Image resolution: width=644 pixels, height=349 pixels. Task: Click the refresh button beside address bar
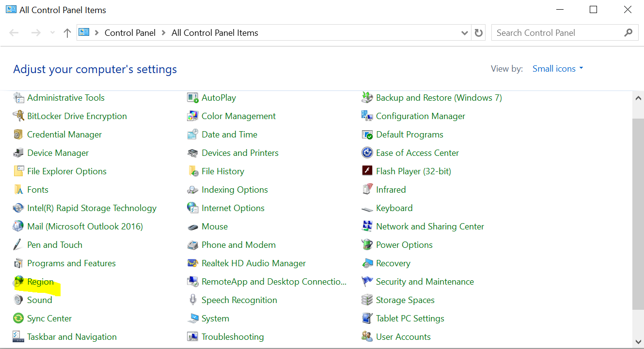point(479,33)
